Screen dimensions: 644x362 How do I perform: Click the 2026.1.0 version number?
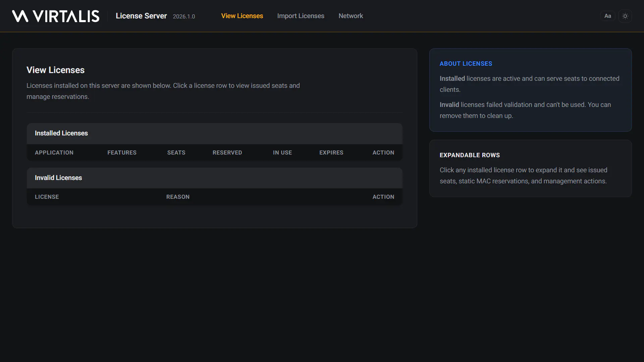tap(184, 16)
